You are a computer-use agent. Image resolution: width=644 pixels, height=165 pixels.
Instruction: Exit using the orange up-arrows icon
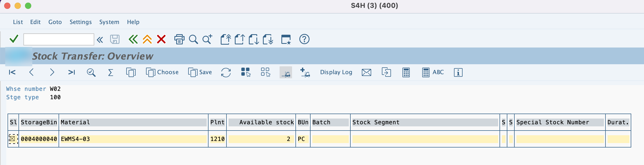(x=147, y=39)
